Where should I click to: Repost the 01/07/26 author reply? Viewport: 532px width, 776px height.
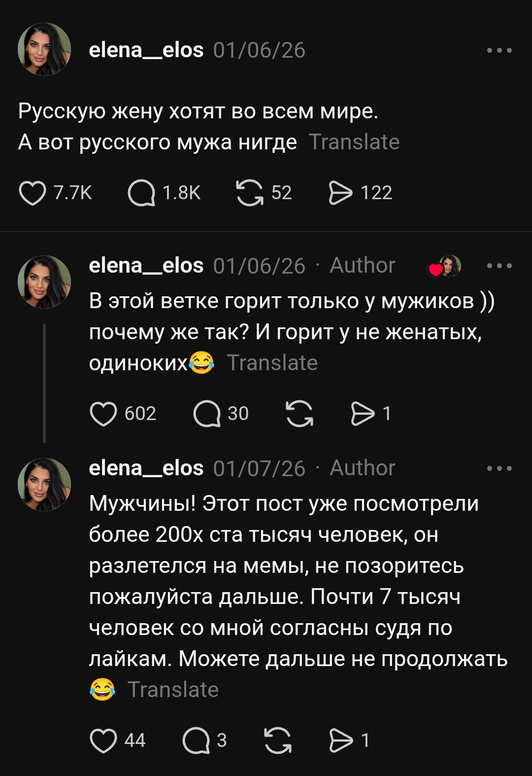(x=278, y=741)
